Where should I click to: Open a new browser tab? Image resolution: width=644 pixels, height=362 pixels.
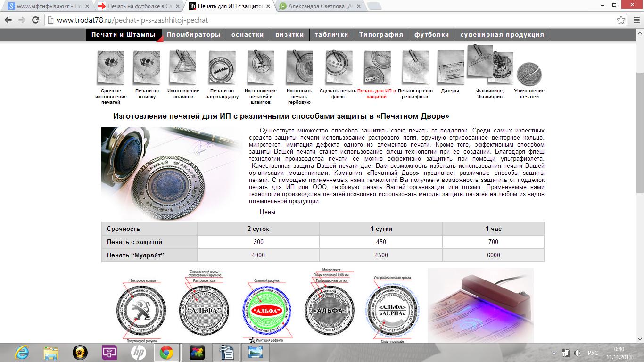(374, 6)
